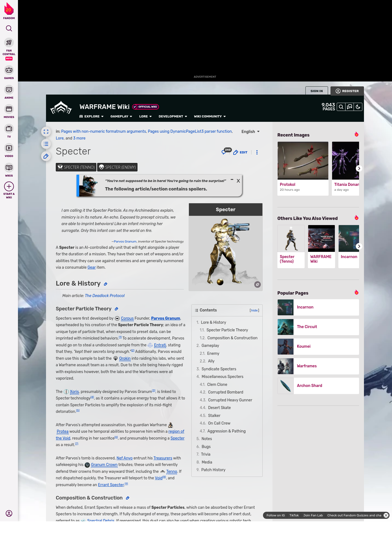Open Fan Central rocket icon
The image size is (392, 545).
[x=9, y=43]
